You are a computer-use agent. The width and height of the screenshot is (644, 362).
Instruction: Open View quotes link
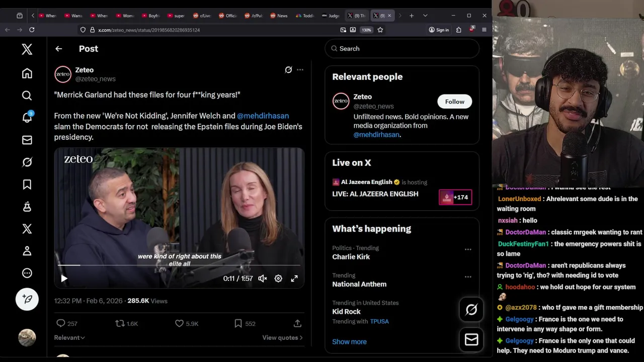click(282, 338)
